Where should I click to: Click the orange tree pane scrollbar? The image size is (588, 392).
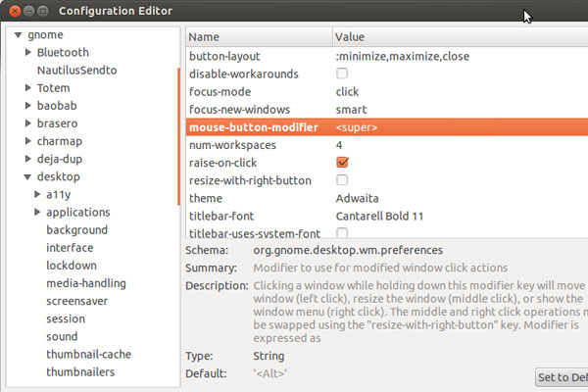pos(178,136)
